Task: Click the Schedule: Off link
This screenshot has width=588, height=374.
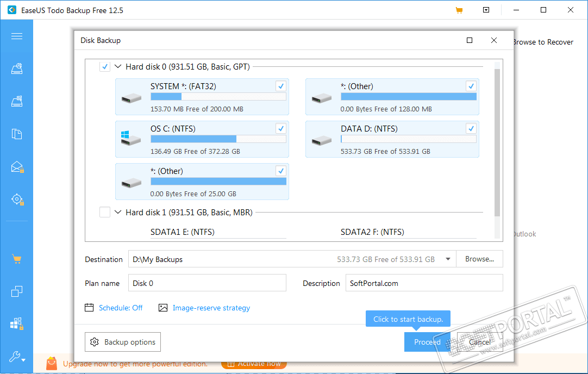Action: (x=121, y=308)
